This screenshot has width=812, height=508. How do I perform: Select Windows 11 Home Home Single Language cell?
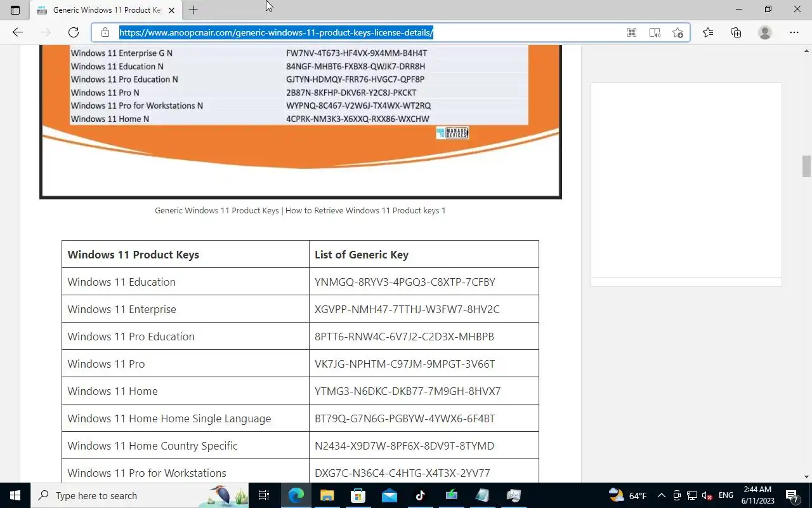185,418
